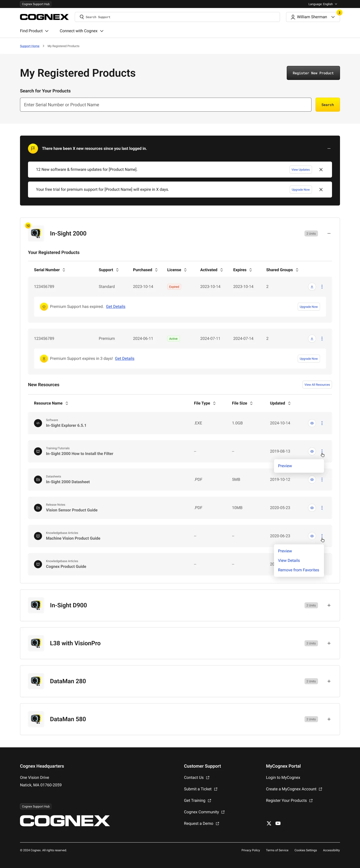Dismiss the free trial expiry notice
The height and width of the screenshot is (868, 360).
pyautogui.click(x=321, y=190)
